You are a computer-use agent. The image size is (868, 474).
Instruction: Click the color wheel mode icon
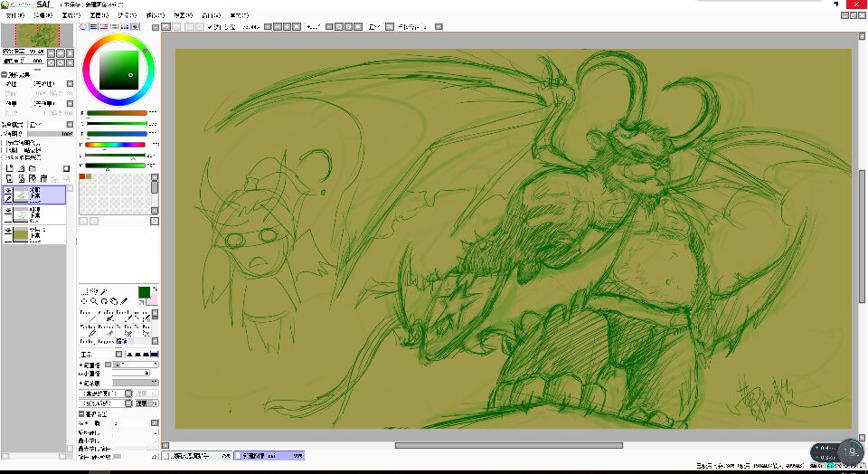tap(84, 27)
